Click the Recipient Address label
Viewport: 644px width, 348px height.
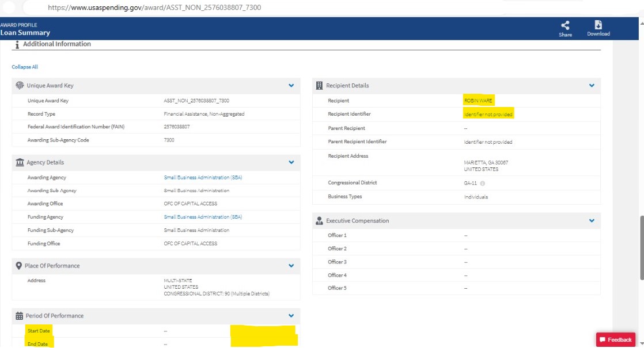pos(348,156)
